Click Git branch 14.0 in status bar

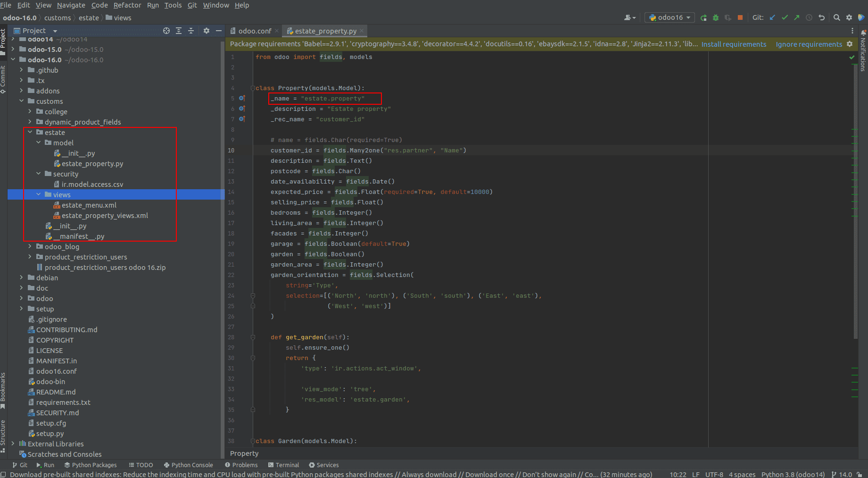842,474
